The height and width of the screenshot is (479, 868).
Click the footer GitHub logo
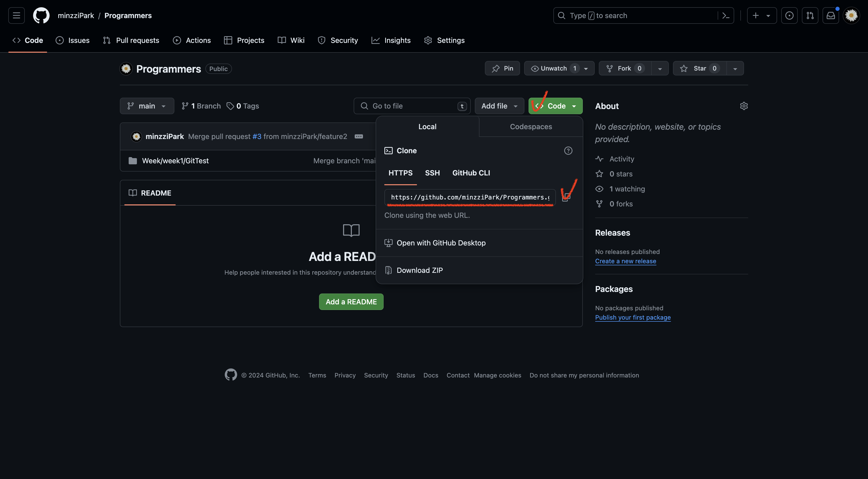(x=231, y=375)
